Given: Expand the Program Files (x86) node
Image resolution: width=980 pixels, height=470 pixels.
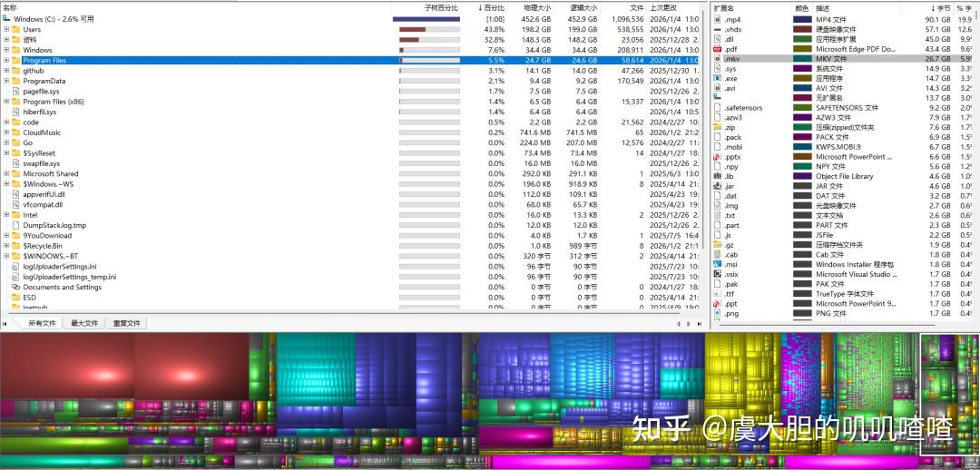Looking at the screenshot, I should (x=6, y=102).
